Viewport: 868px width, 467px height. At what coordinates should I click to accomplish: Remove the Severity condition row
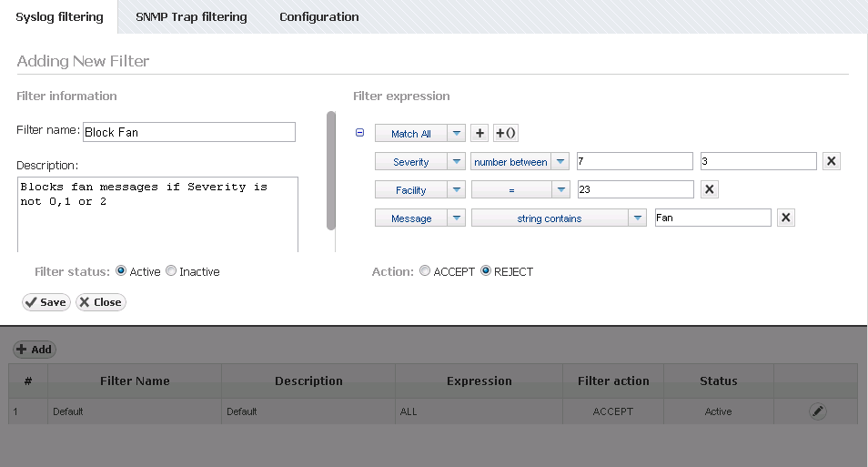pos(831,162)
